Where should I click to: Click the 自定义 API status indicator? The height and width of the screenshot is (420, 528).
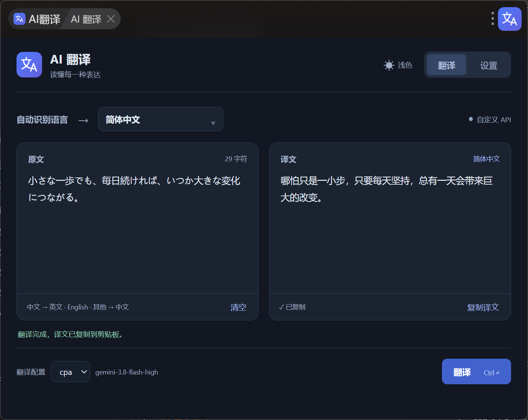pos(490,120)
